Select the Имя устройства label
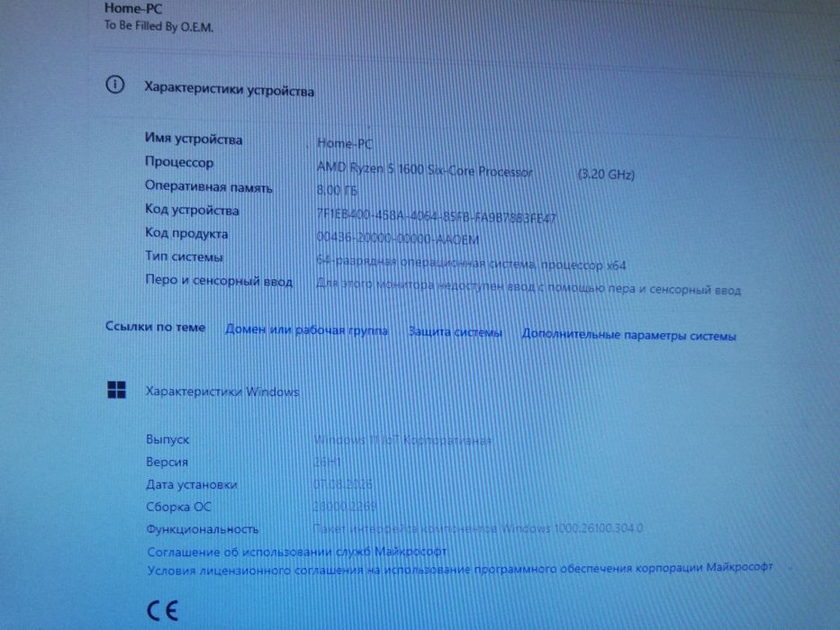This screenshot has width=840, height=630. point(194,139)
